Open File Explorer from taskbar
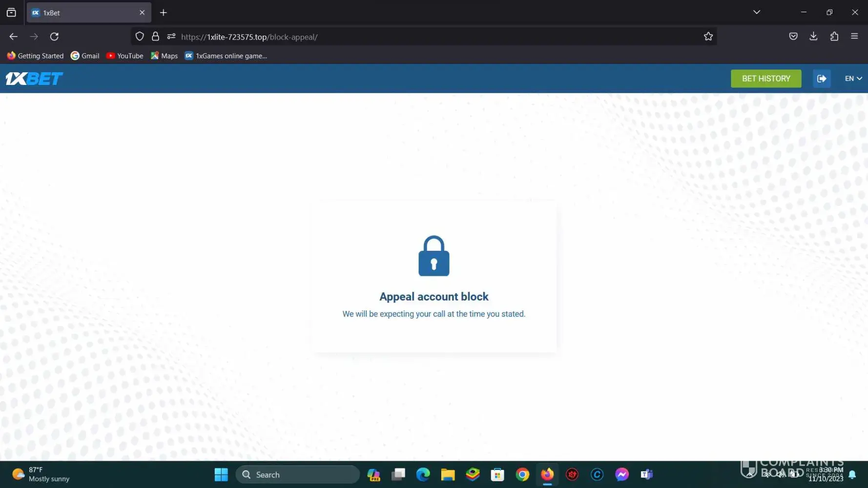The image size is (868, 488). pyautogui.click(x=448, y=474)
